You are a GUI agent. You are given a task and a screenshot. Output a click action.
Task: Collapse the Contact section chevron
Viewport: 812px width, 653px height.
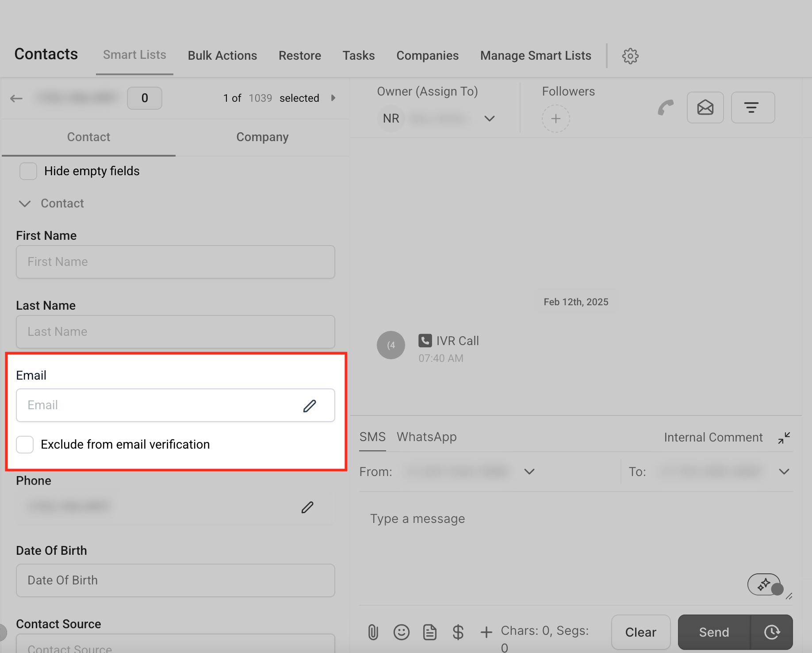click(x=25, y=204)
